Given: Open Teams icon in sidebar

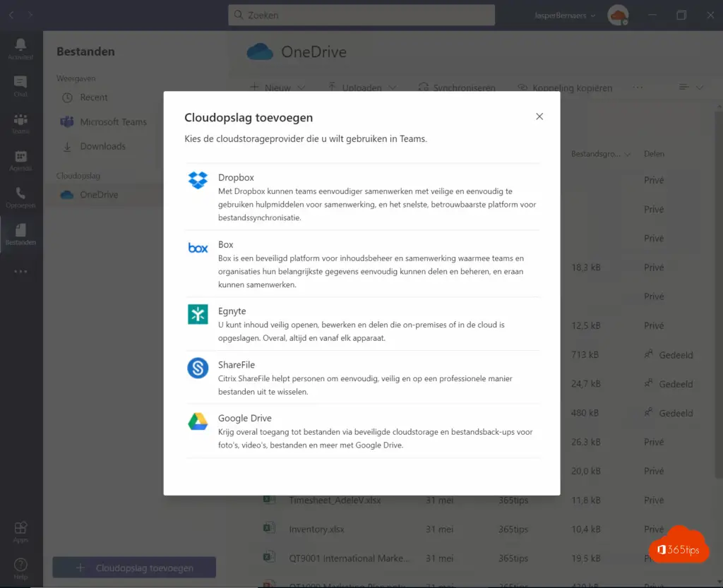Looking at the screenshot, I should (20, 123).
